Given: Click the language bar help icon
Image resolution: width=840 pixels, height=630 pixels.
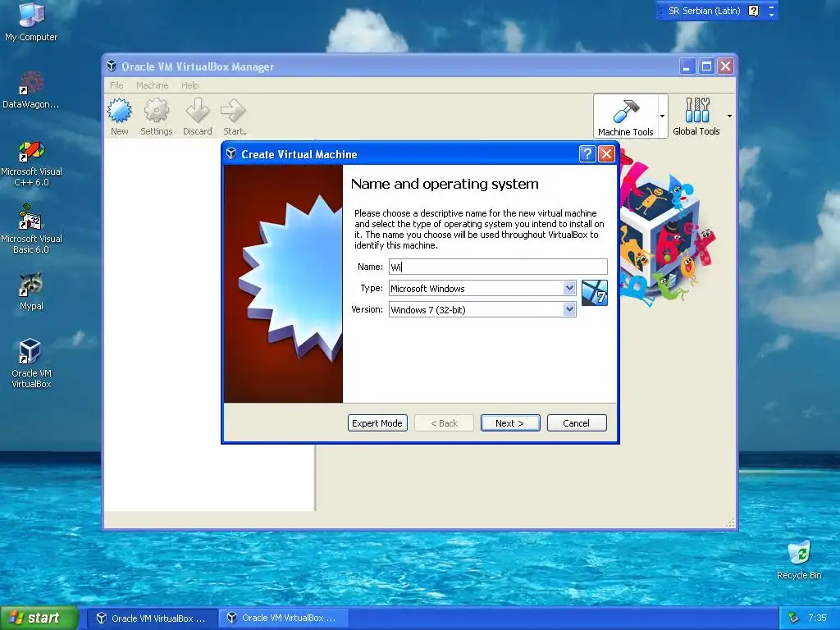Looking at the screenshot, I should pos(753,11).
